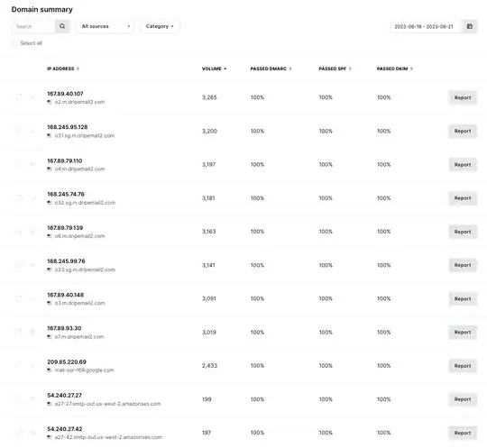Open Report for 167.89.79.139
This screenshot has width=487, height=448.
(x=463, y=232)
